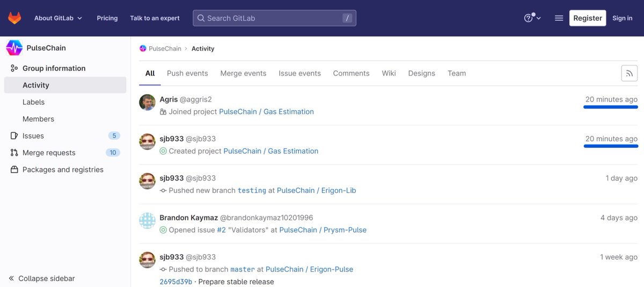
Task: Click Brandon Kaymaz user name
Action: (189, 218)
